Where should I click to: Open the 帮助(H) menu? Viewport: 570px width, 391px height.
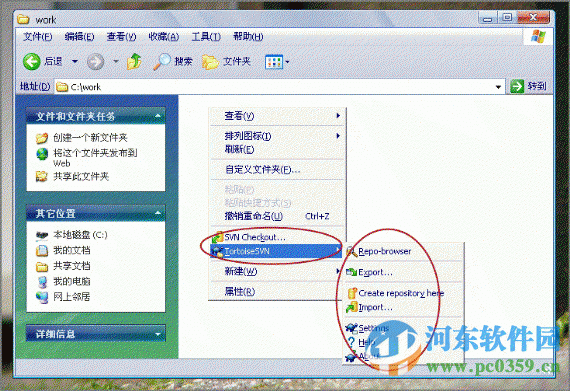pos(248,37)
